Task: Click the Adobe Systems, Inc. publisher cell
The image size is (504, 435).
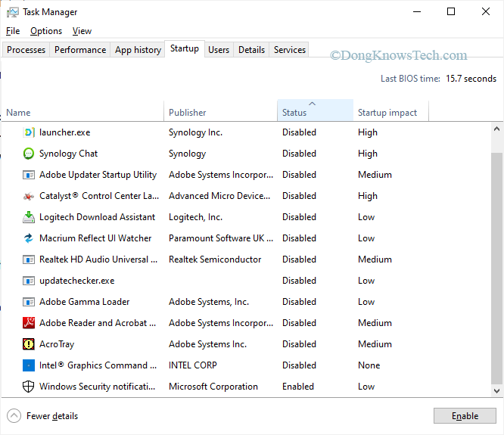Action: click(209, 302)
